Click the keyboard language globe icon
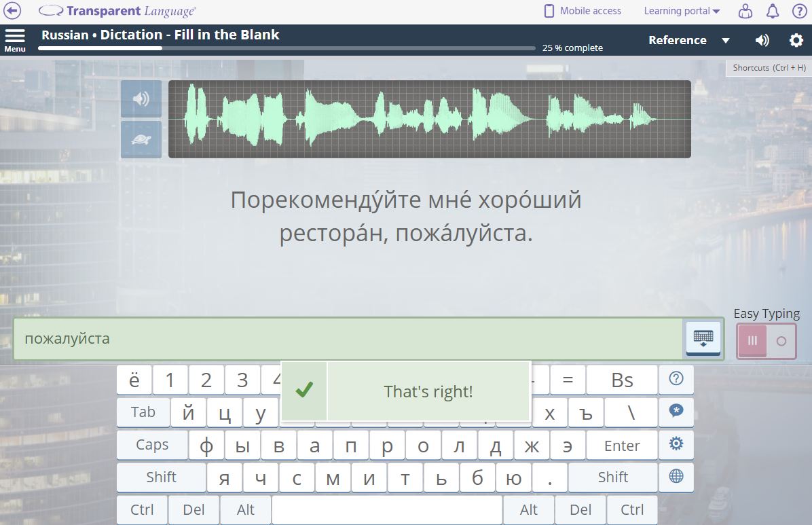This screenshot has height=525, width=812. click(x=676, y=476)
